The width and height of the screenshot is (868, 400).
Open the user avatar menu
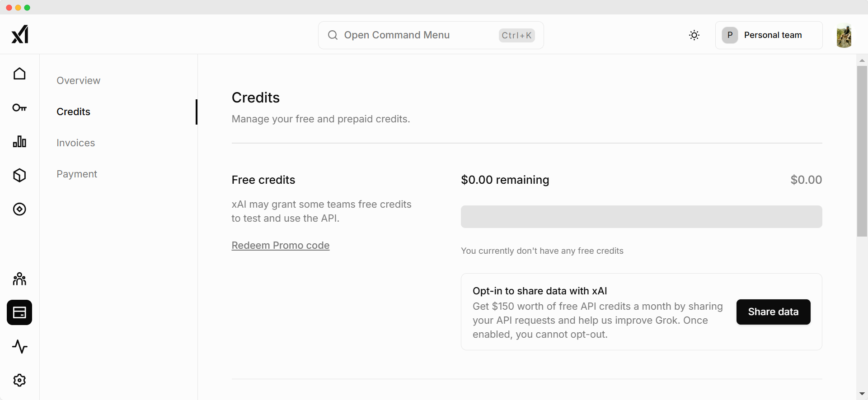(844, 35)
